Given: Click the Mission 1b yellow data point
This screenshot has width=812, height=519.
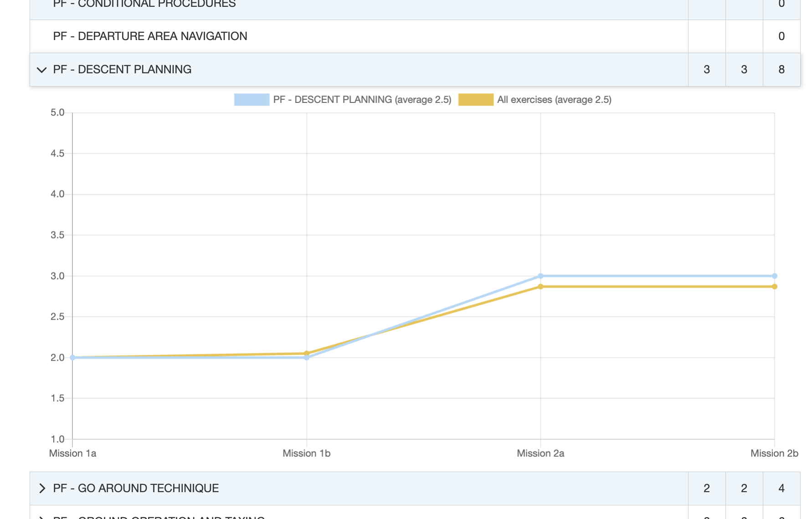Looking at the screenshot, I should point(306,352).
